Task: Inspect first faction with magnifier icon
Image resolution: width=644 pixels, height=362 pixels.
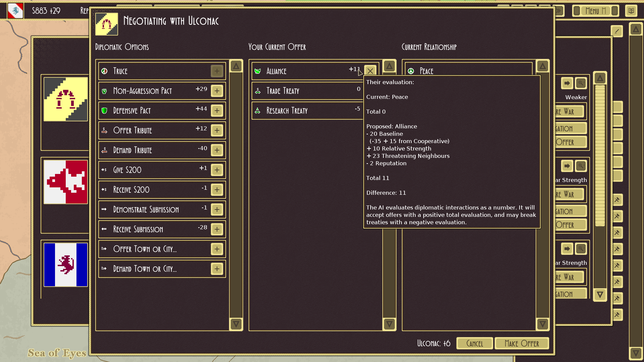Action: pyautogui.click(x=581, y=83)
